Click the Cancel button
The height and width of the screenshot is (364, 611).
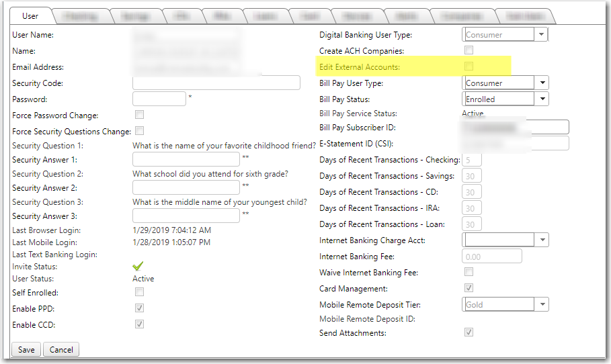[x=61, y=350]
